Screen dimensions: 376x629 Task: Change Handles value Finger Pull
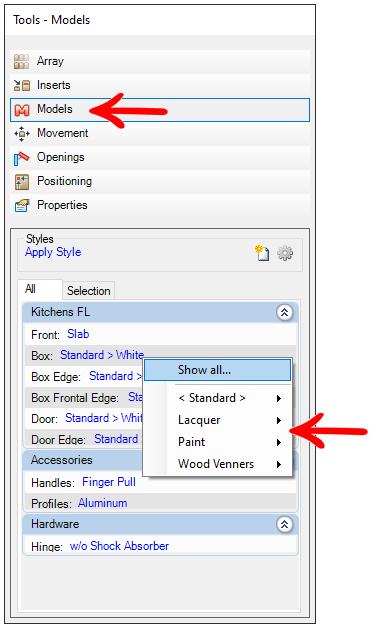[x=109, y=482]
